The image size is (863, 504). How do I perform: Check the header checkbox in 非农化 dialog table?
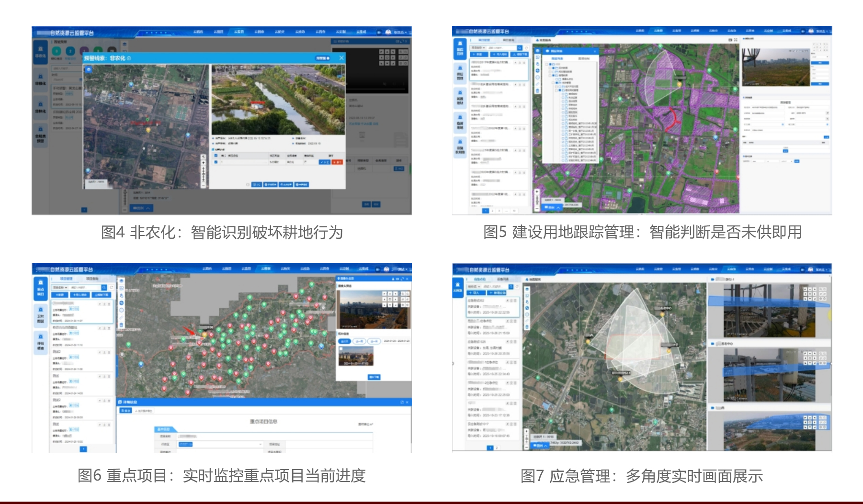point(216,156)
